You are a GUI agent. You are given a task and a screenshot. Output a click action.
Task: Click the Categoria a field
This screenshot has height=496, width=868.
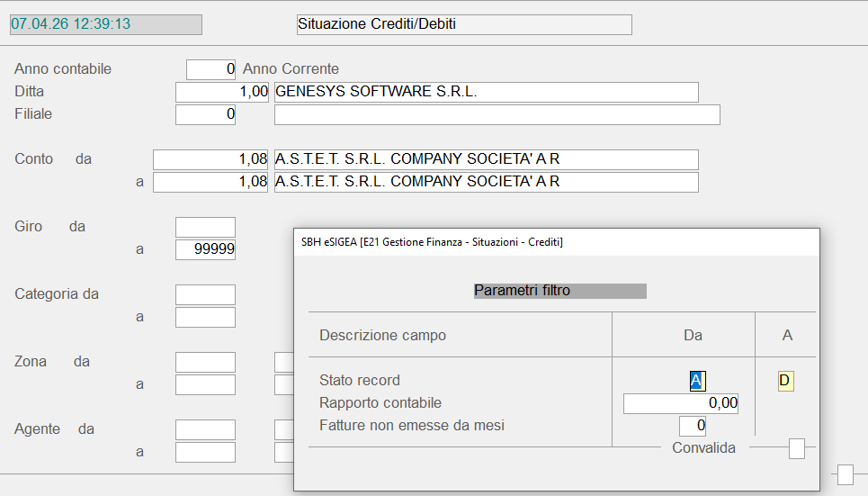tap(205, 317)
